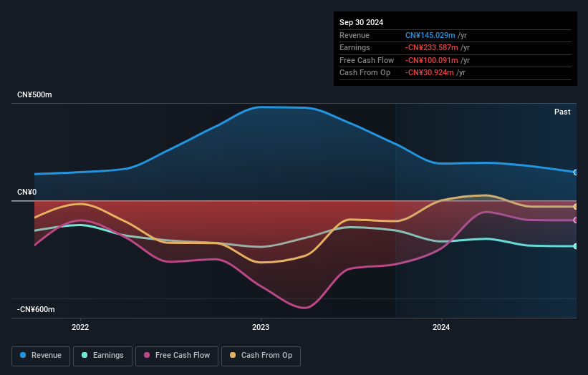Click the Sep 30 2024 tooltip date
The image size is (588, 375).
click(x=361, y=22)
